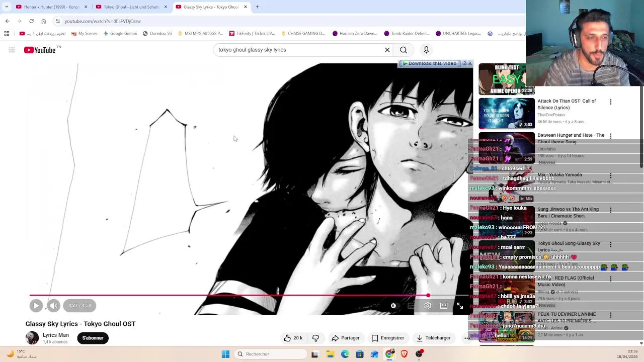
Task: Open Google Gemini bookmark
Action: tap(120, 34)
